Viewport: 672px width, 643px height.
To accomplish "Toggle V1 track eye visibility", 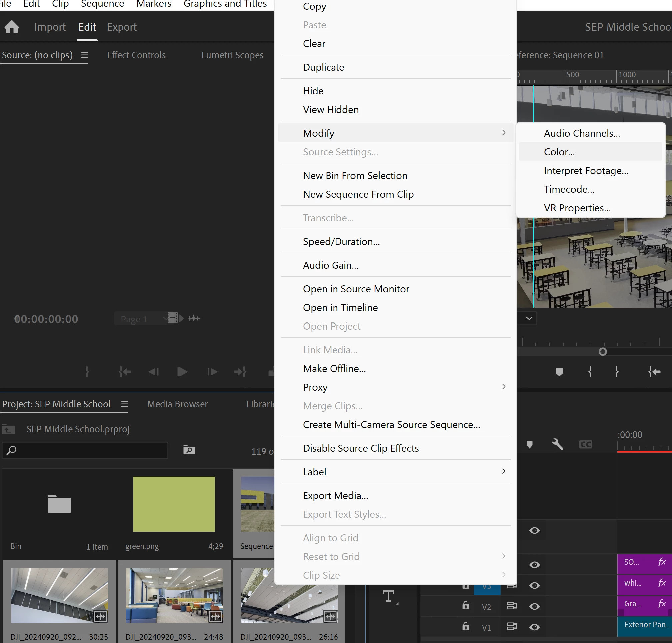I will [x=534, y=627].
